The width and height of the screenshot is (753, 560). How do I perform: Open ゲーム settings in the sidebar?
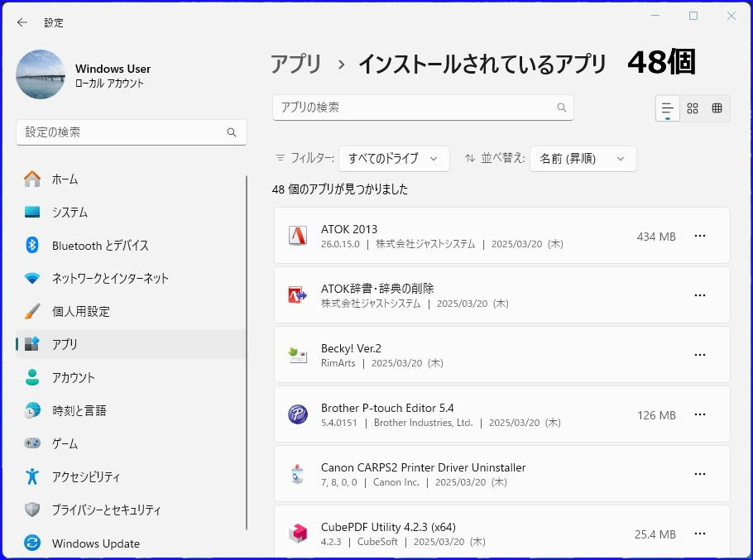pos(131,443)
